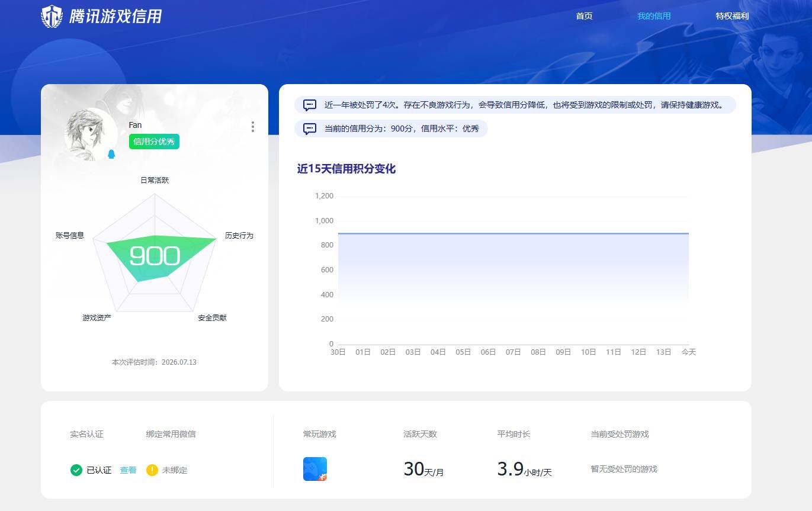Click the chat bubble icon beside the penalty notice
812x511 pixels.
coord(310,105)
